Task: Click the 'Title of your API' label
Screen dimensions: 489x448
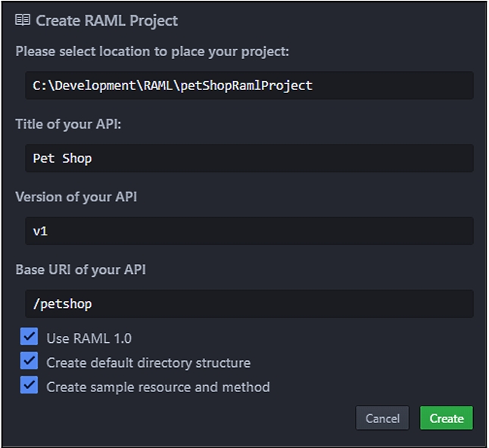Action: [68, 124]
